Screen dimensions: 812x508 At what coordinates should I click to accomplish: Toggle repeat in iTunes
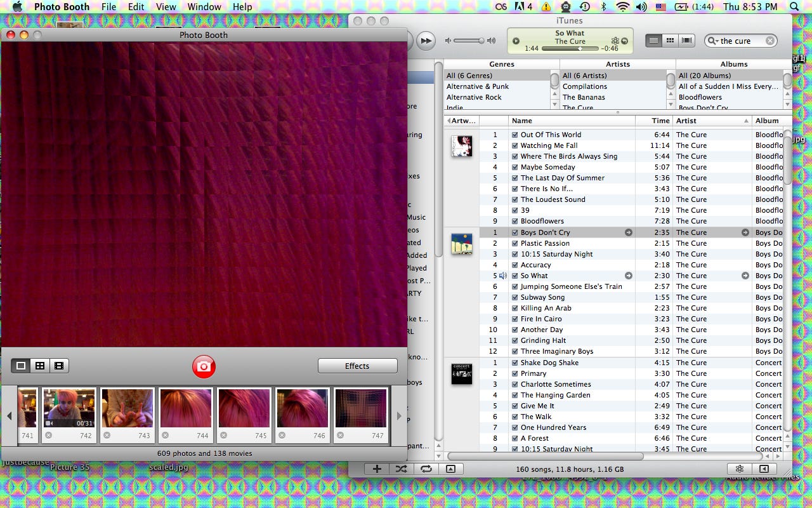425,469
